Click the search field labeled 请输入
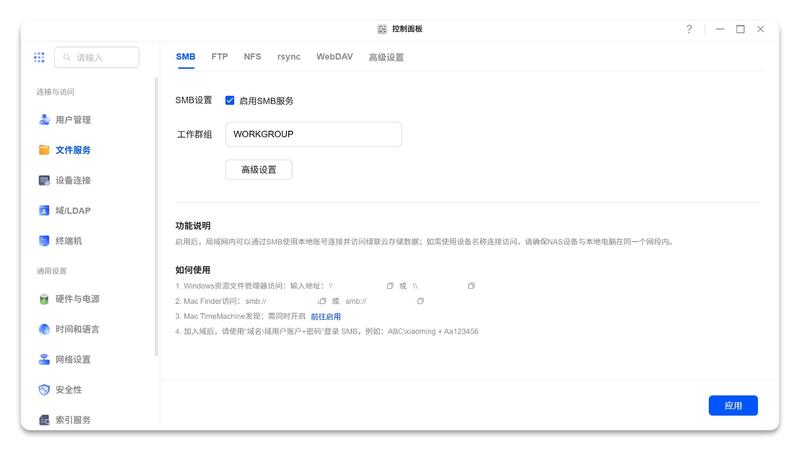Image resolution: width=800 pixels, height=451 pixels. pyautogui.click(x=96, y=57)
